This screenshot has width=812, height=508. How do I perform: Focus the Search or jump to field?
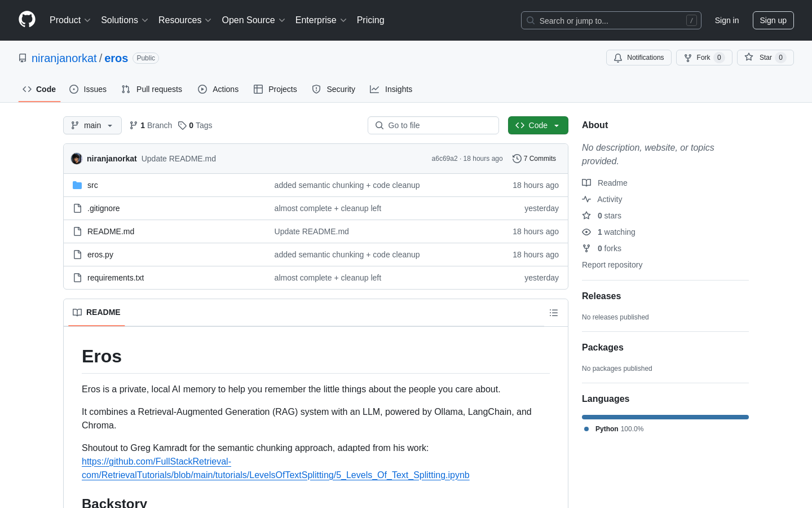(611, 20)
